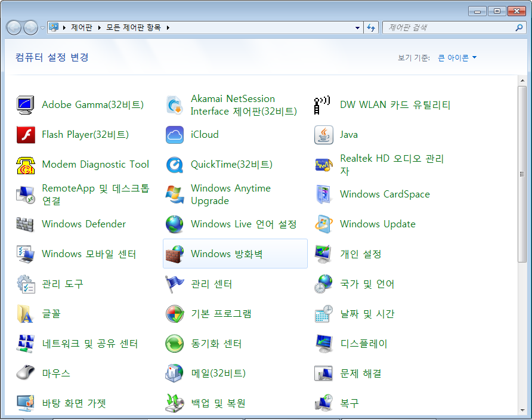The width and height of the screenshot is (532, 420).
Task: Open the Flash Player(32비트) icon
Action: [x=26, y=135]
